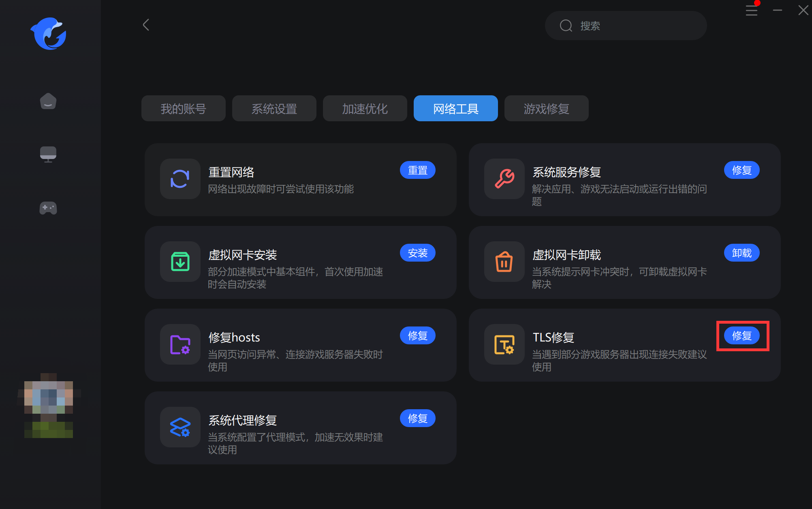
Task: Click description 解决应用、游戏无法启动或运行出错的问题
Action: (620, 195)
